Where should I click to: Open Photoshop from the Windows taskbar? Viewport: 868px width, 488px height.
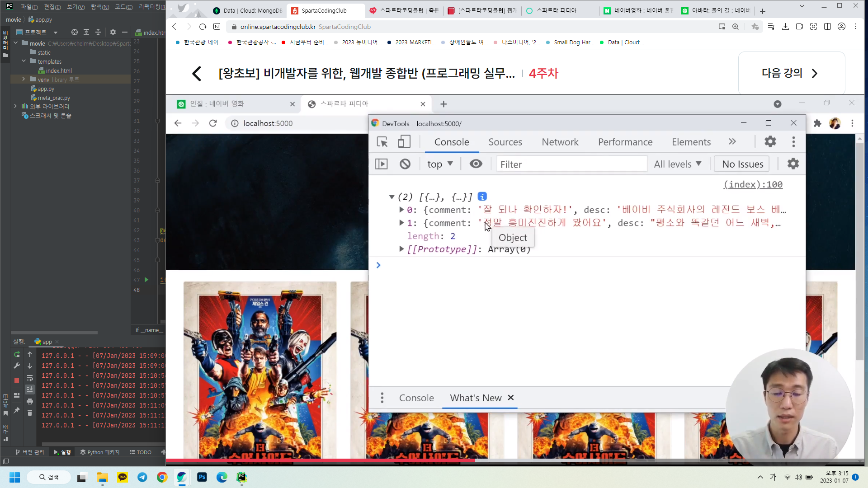(202, 477)
